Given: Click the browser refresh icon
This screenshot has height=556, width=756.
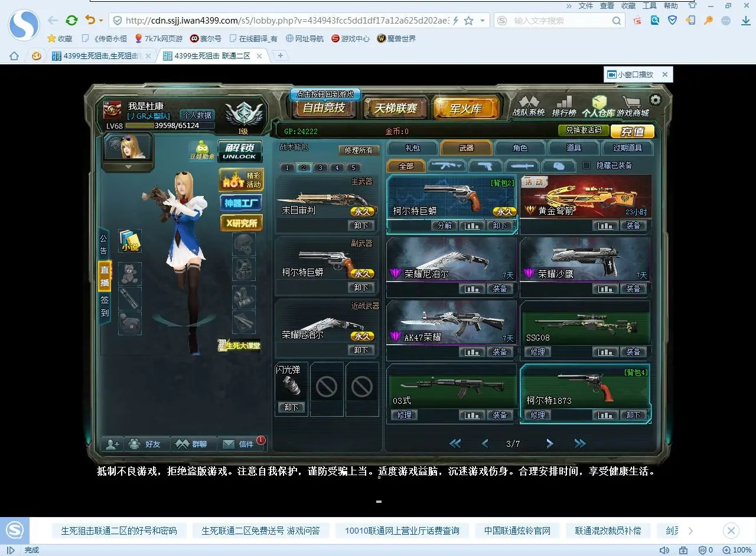Looking at the screenshot, I should coord(71,20).
